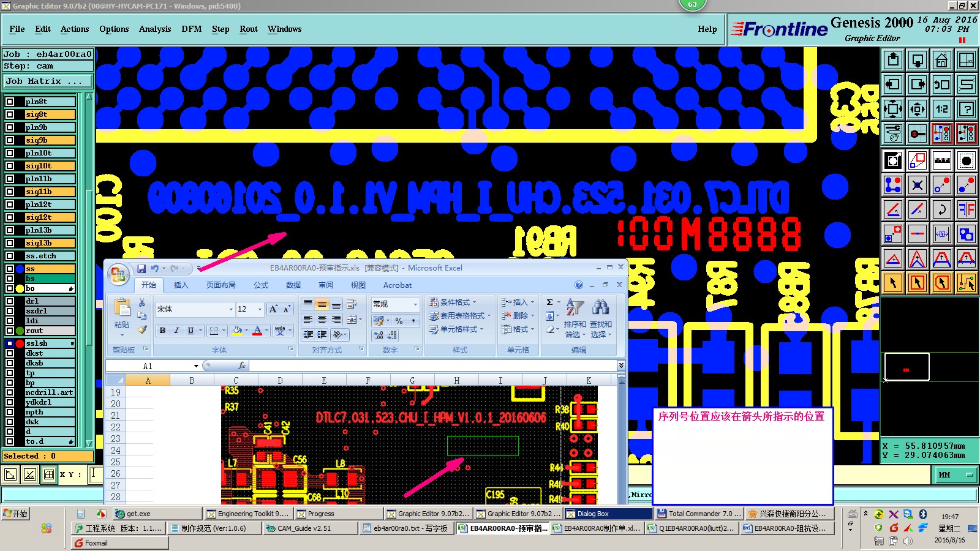The height and width of the screenshot is (551, 980).
Task: Toggle checkbox for layer ncdrill.art
Action: pos(10,392)
